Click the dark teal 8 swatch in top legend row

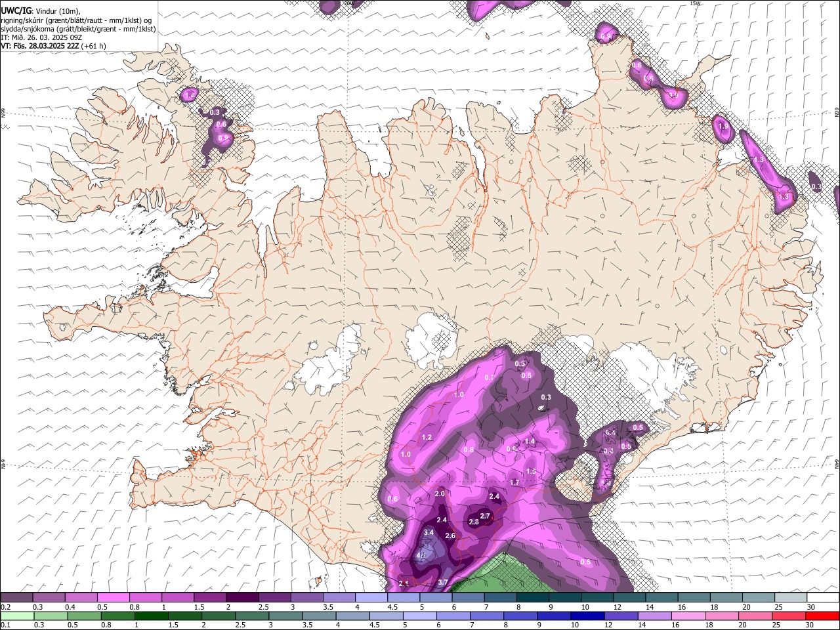click(x=532, y=598)
